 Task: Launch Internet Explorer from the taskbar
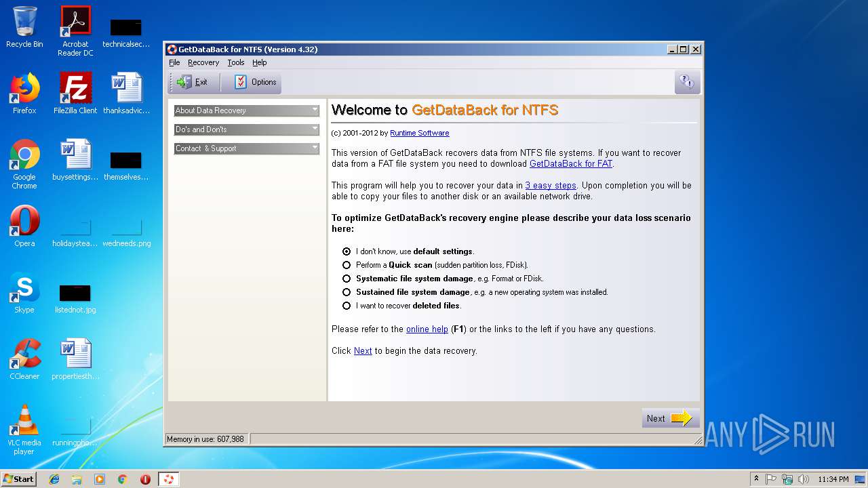(x=54, y=479)
